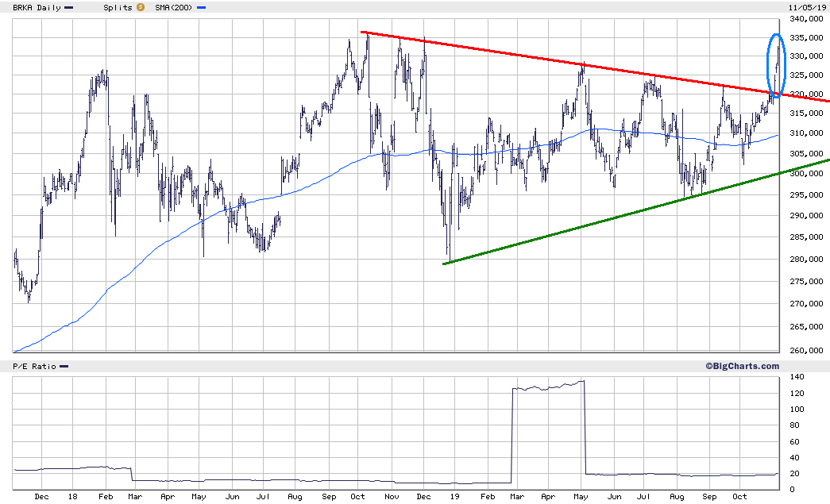The height and width of the screenshot is (504, 830).
Task: Click the BRKA Daily legend label
Action: (37, 8)
